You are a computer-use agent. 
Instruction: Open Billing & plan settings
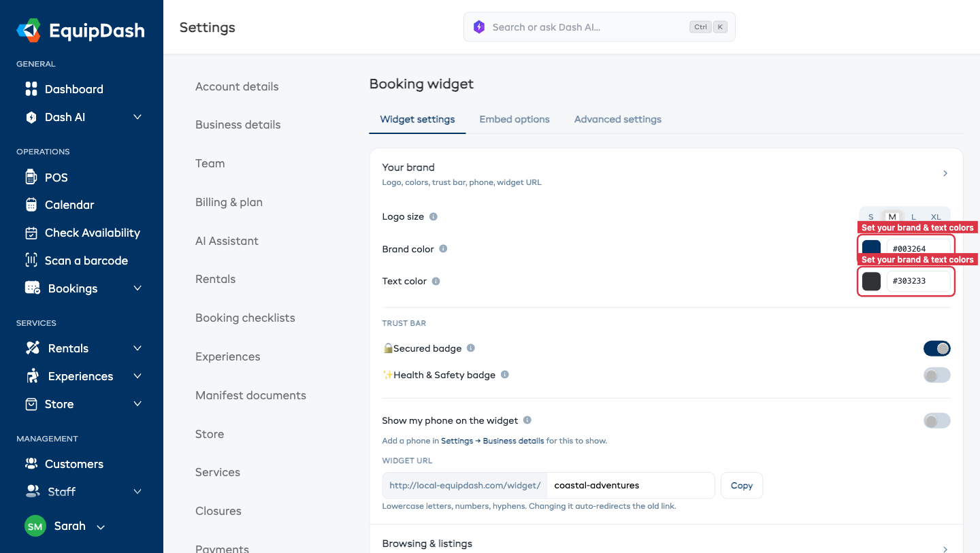(229, 202)
